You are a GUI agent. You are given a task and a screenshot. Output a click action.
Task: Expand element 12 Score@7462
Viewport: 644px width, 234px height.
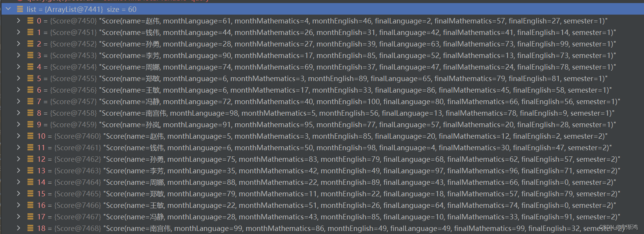click(x=18, y=159)
